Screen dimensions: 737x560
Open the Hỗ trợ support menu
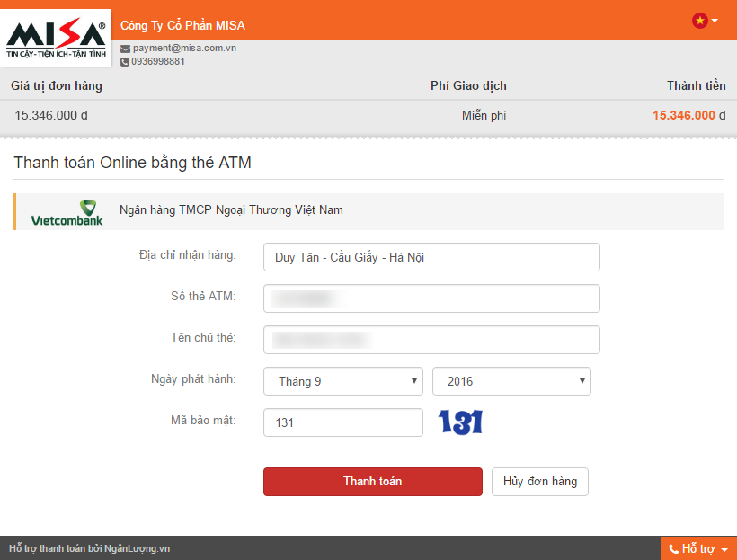click(698, 548)
